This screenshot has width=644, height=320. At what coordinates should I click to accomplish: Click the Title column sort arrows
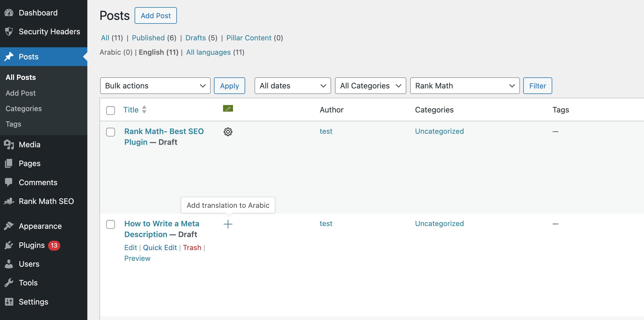click(144, 110)
